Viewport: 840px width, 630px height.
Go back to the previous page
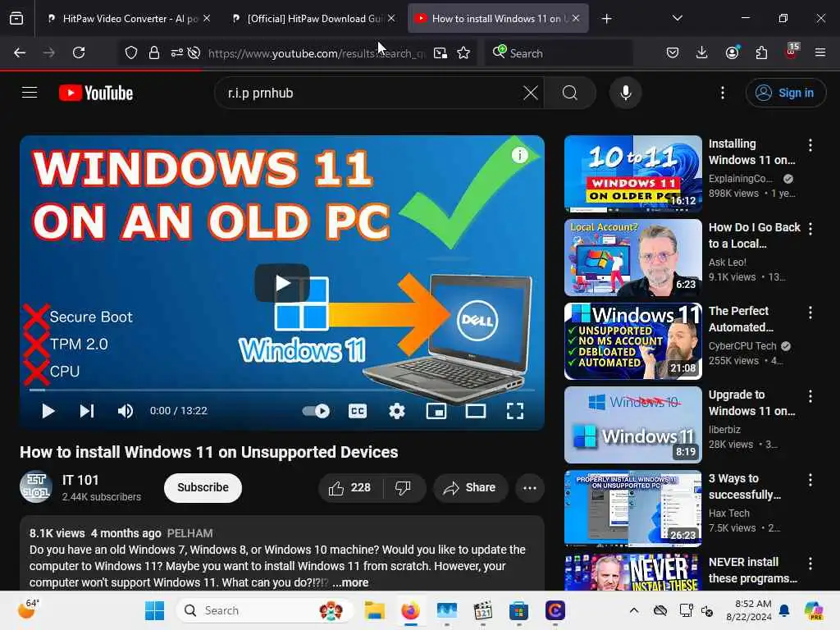[x=20, y=52]
